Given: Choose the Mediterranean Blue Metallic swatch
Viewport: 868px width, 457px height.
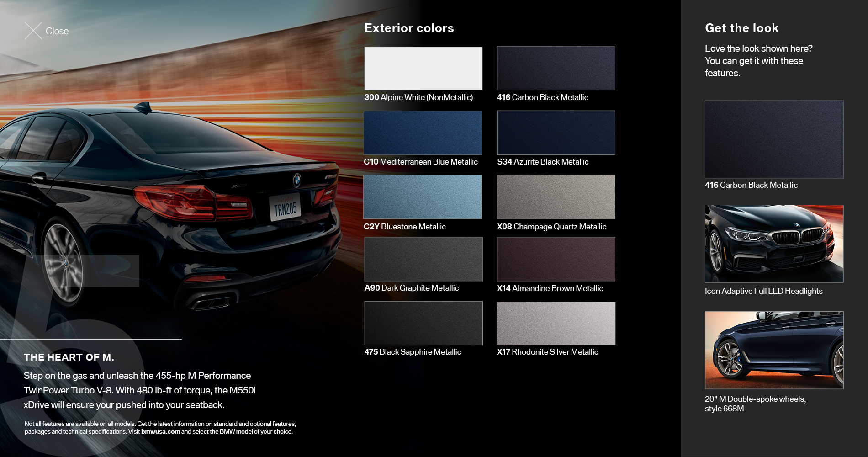Looking at the screenshot, I should (423, 133).
